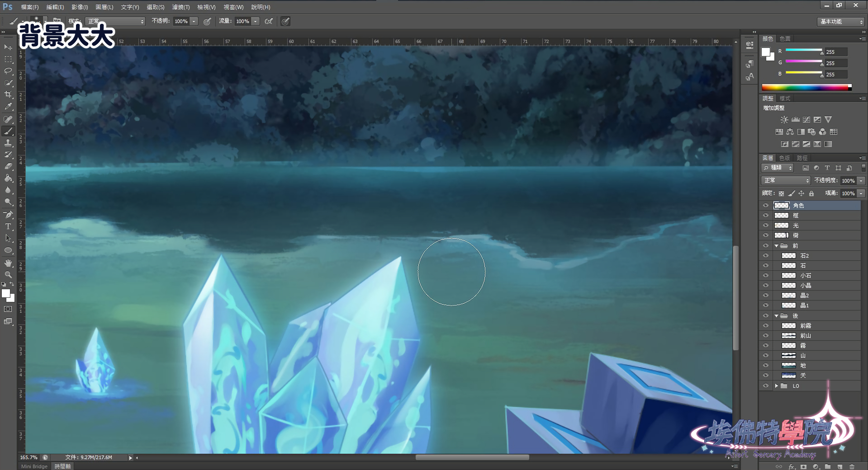
Task: Select the Eyedropper tool
Action: pos(8,107)
